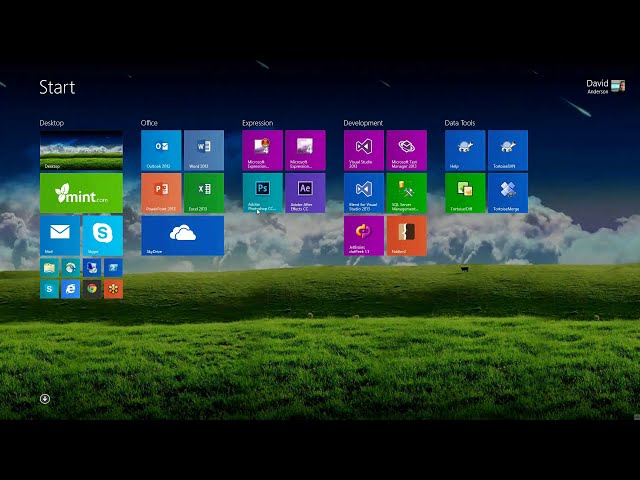
Task: Open Microsoft Expression tile with orange badge
Action: click(x=262, y=150)
